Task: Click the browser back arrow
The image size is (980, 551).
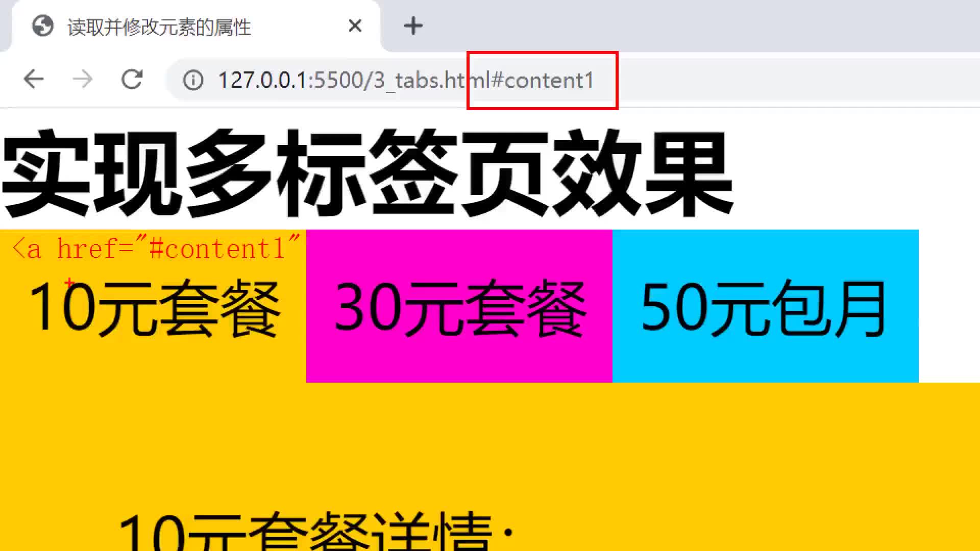Action: click(34, 79)
